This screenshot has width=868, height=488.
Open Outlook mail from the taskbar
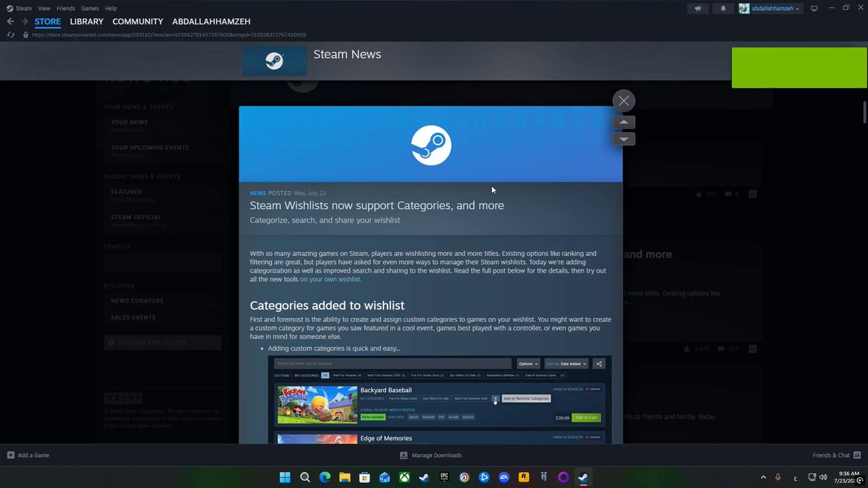(385, 477)
